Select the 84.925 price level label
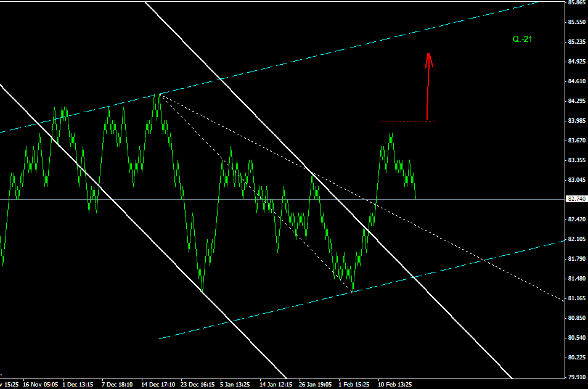Viewport: 588px width, 389px height. pos(577,62)
